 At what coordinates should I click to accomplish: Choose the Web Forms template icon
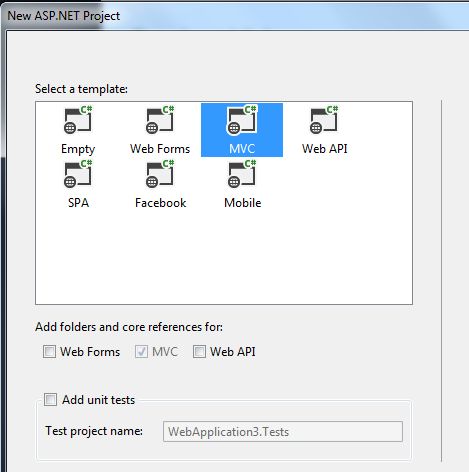click(x=160, y=120)
